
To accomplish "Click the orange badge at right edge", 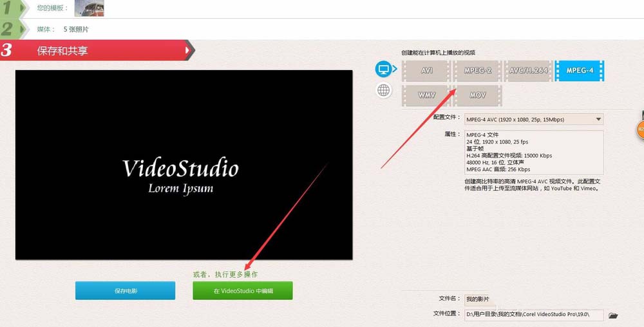I will point(640,129).
